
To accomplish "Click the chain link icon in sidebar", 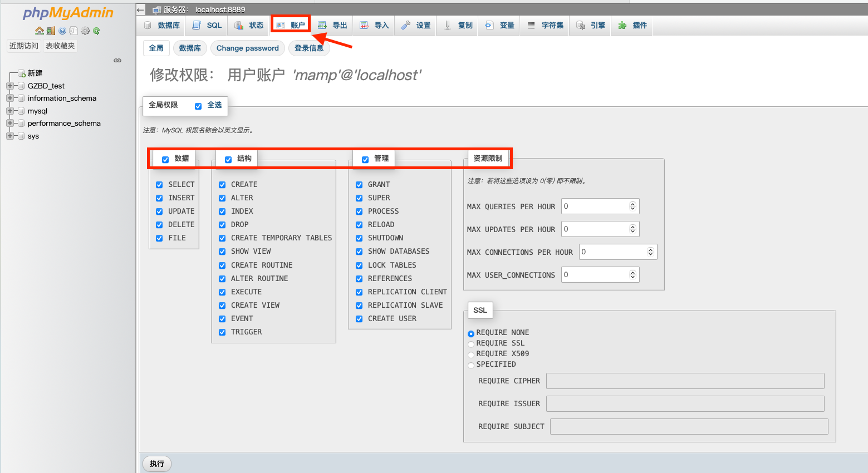I will [117, 60].
